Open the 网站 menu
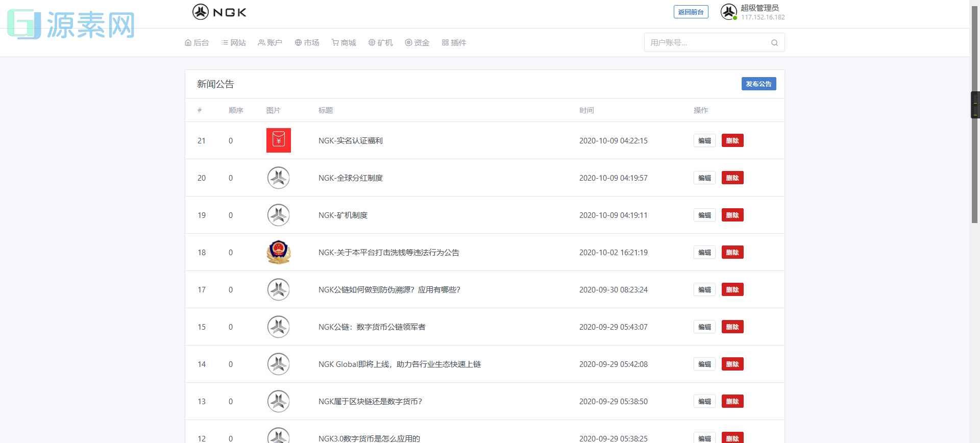 click(x=234, y=43)
